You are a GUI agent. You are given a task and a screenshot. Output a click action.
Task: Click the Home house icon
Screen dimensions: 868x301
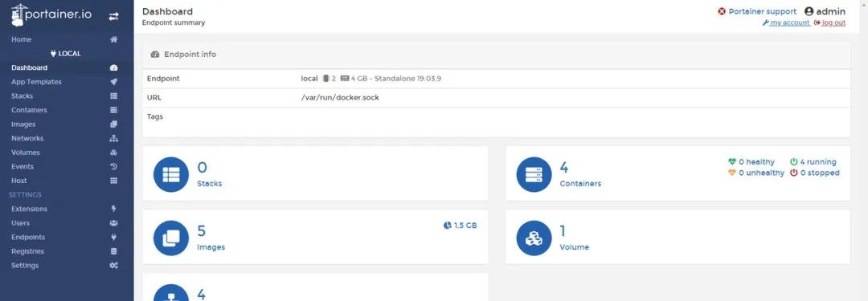tap(113, 39)
